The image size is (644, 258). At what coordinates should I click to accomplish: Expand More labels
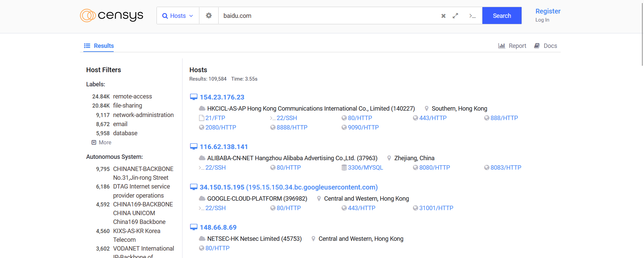click(x=102, y=142)
